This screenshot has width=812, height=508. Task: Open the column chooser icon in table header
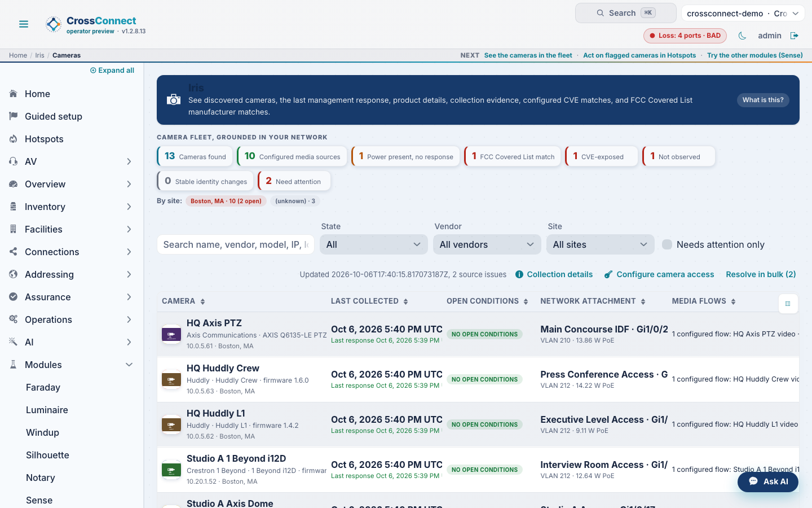pos(788,304)
